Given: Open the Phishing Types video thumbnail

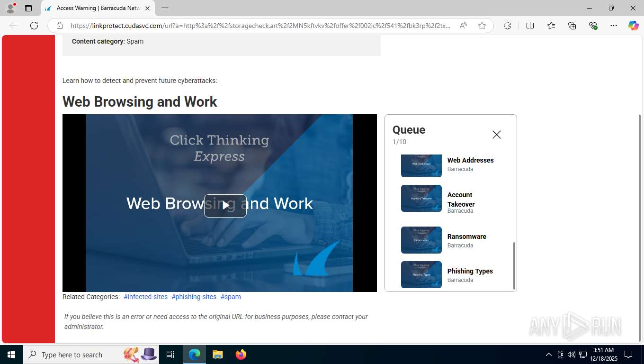Looking at the screenshot, I should click(421, 274).
